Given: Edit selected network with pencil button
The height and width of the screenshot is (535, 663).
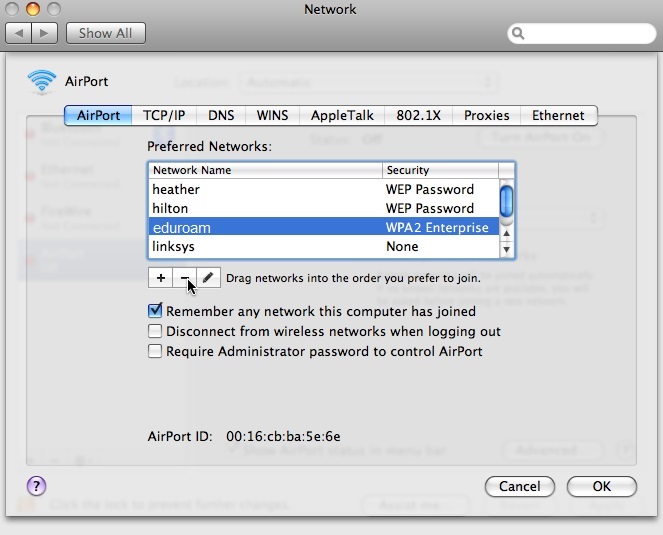Looking at the screenshot, I should click(208, 278).
